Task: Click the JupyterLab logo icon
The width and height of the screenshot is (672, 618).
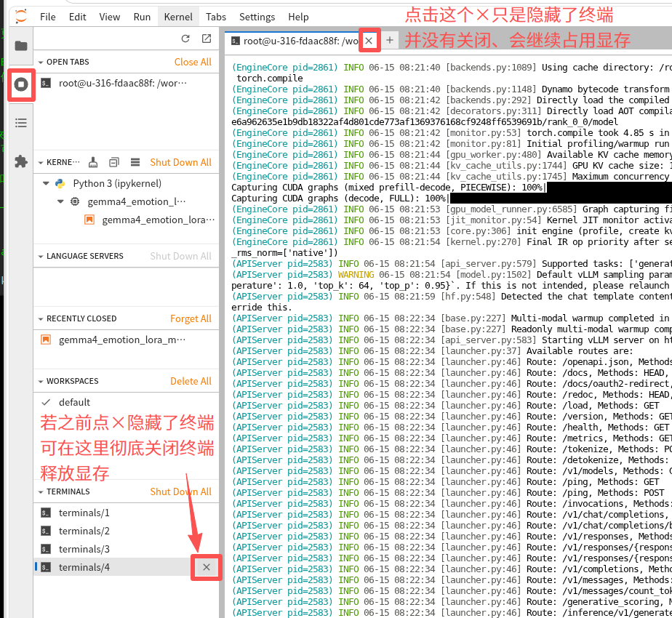Action: tap(21, 17)
